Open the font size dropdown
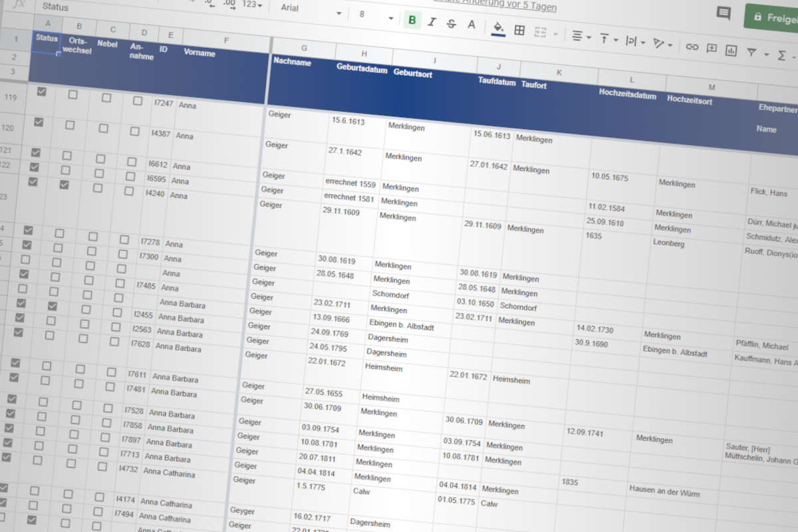This screenshot has width=798, height=532. pyautogui.click(x=374, y=14)
